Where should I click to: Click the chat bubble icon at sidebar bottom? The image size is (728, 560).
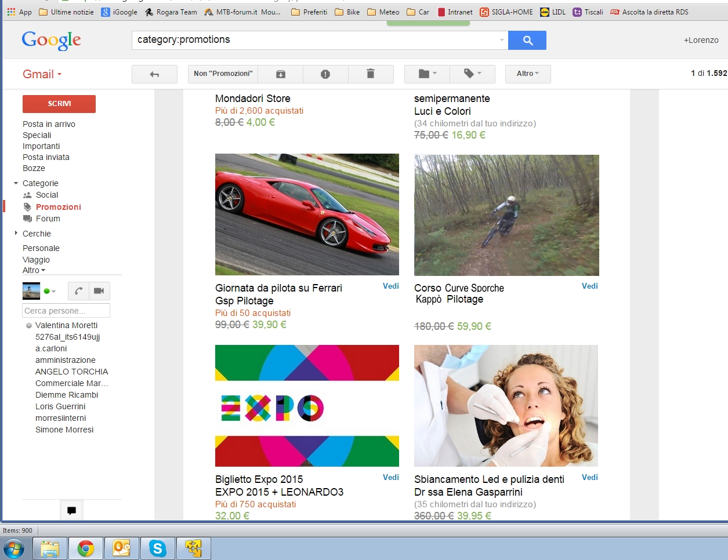pos(71,510)
